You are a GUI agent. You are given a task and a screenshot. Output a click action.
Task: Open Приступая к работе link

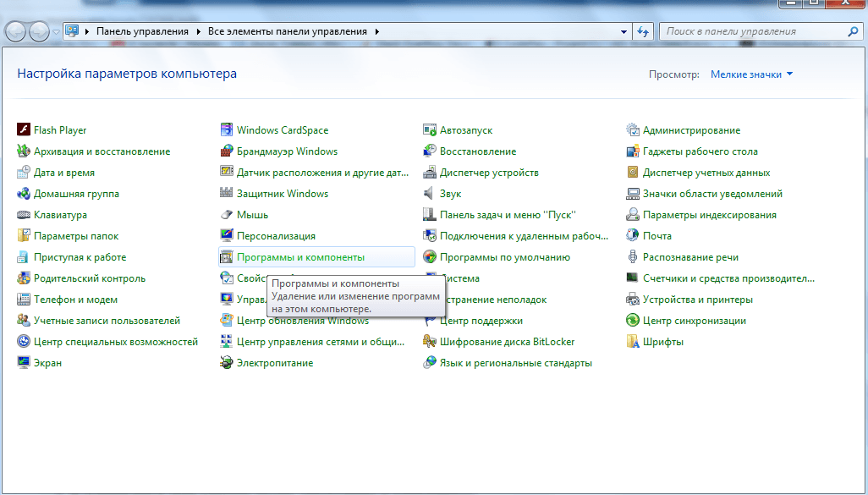tap(80, 257)
